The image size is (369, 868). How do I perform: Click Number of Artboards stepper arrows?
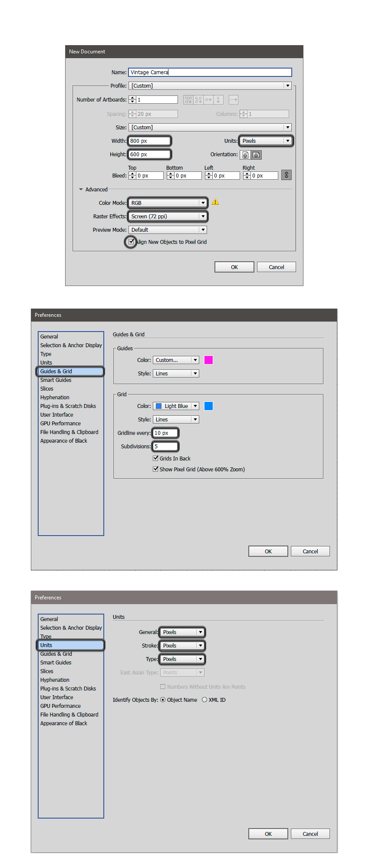coord(132,100)
